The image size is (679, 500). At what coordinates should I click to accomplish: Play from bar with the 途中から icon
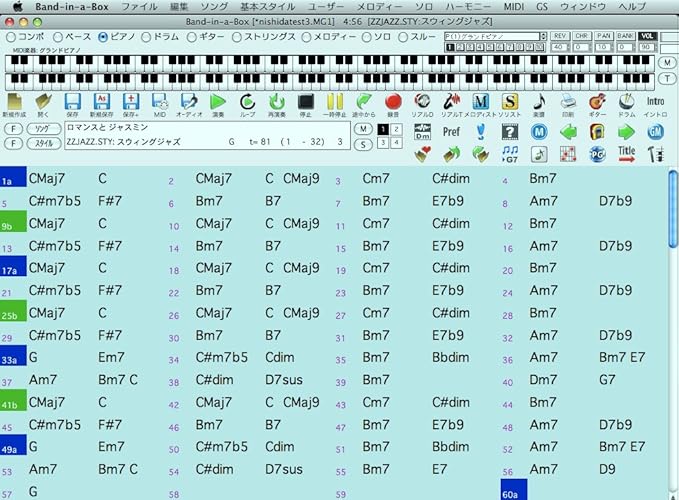[364, 105]
